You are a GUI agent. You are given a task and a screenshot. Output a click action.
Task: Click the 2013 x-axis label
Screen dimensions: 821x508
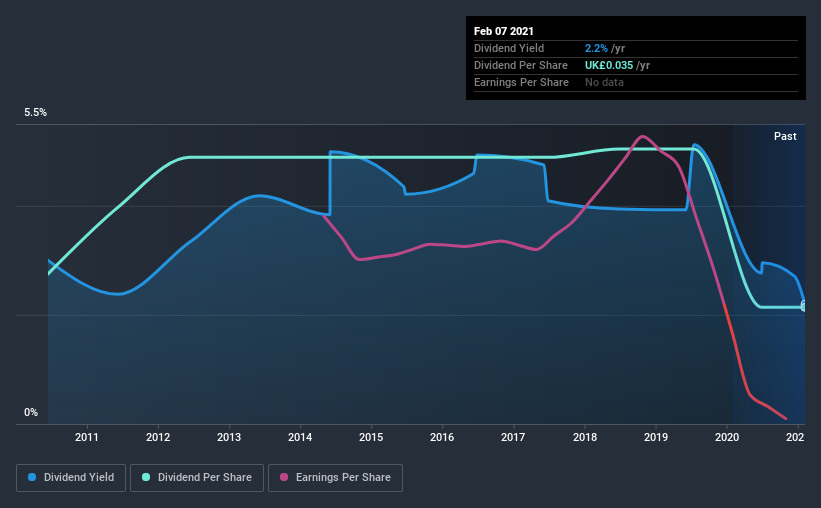[x=229, y=437]
